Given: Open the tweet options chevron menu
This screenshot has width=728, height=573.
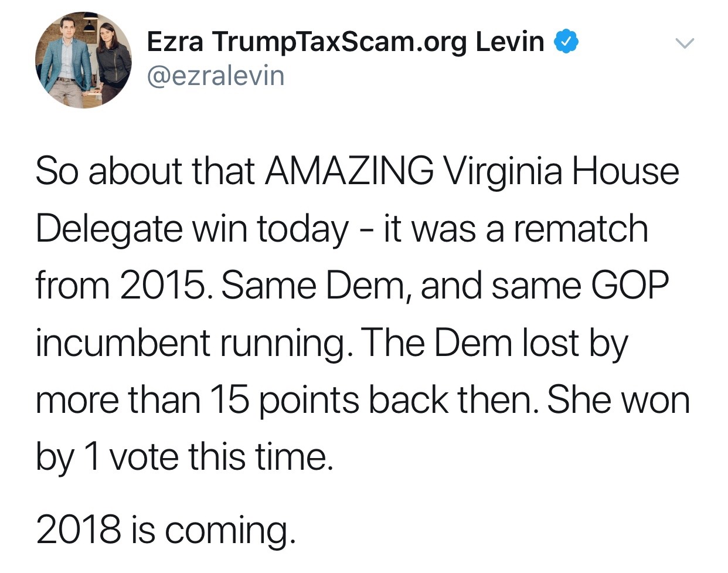Looking at the screenshot, I should [x=684, y=43].
